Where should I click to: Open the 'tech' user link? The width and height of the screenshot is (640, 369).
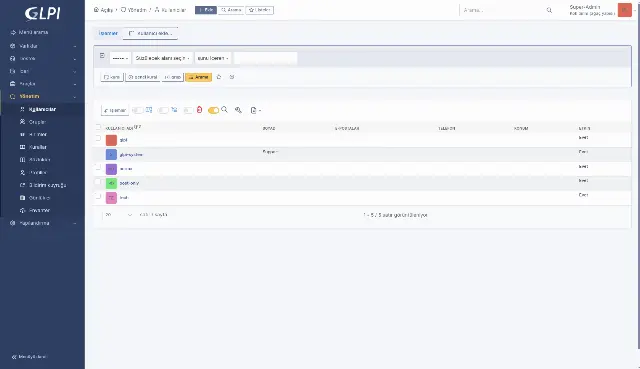[x=124, y=198]
